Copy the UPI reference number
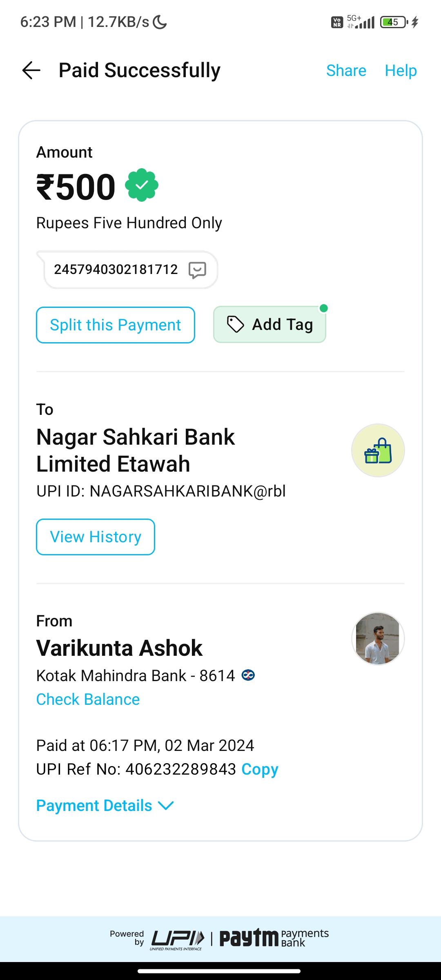The width and height of the screenshot is (441, 980). click(260, 769)
